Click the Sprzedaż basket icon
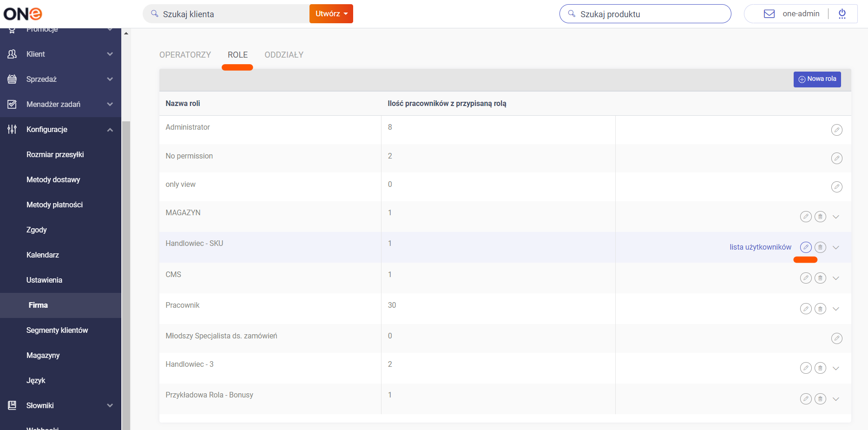This screenshot has height=430, width=868. click(12, 79)
